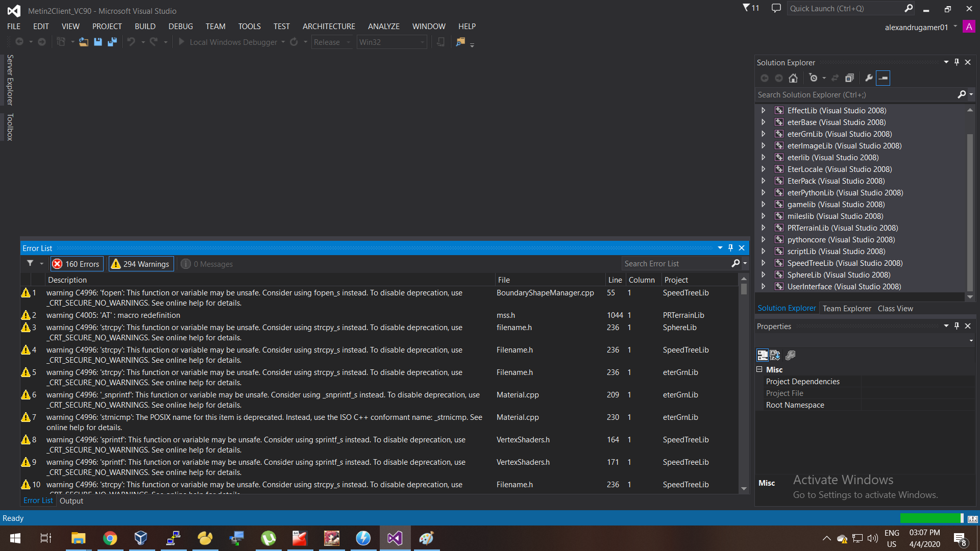980x551 pixels.
Task: Open the ARCHITECTURE menu
Action: (329, 26)
